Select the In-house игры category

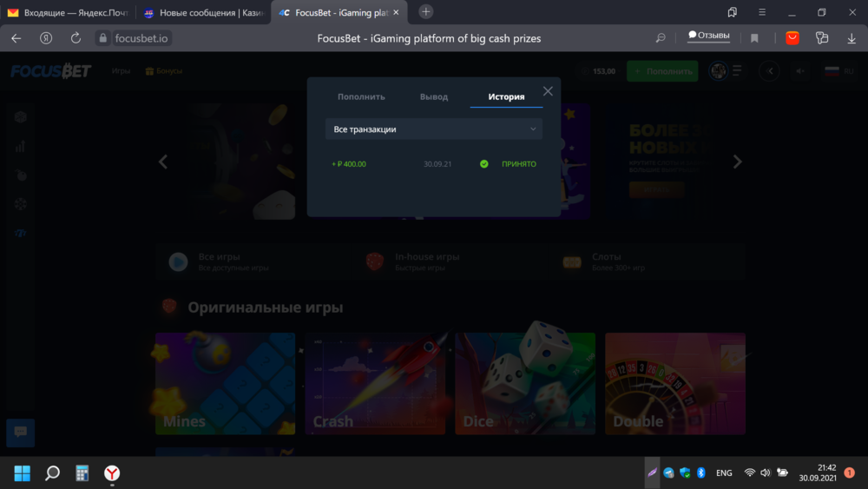tap(450, 261)
